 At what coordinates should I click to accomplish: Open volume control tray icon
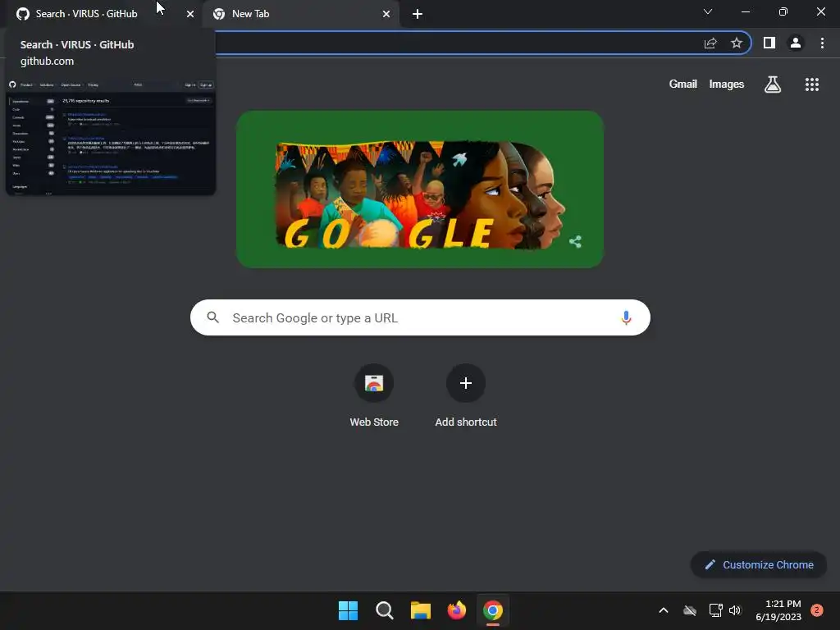[x=735, y=610]
